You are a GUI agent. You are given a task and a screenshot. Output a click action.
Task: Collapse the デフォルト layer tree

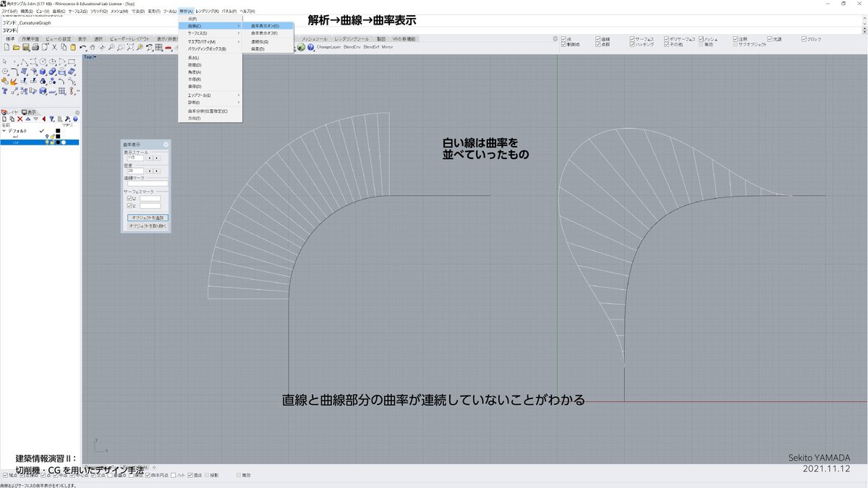pyautogui.click(x=4, y=131)
